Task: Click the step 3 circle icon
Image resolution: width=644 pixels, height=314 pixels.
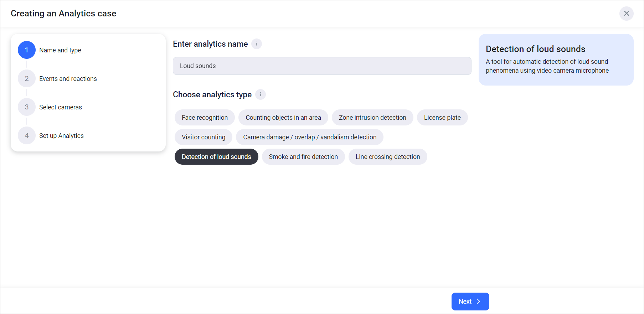Action: click(x=27, y=107)
